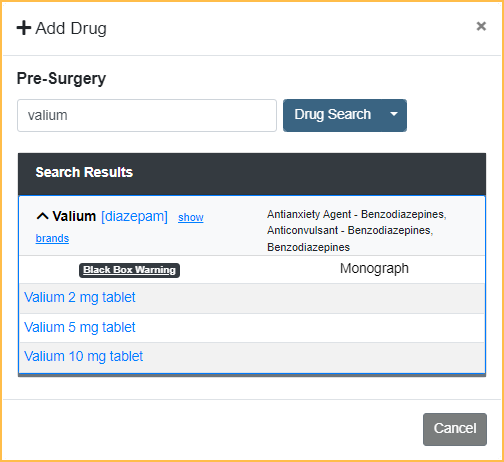Click the bold Valium drug name
The image size is (504, 462).
point(74,216)
